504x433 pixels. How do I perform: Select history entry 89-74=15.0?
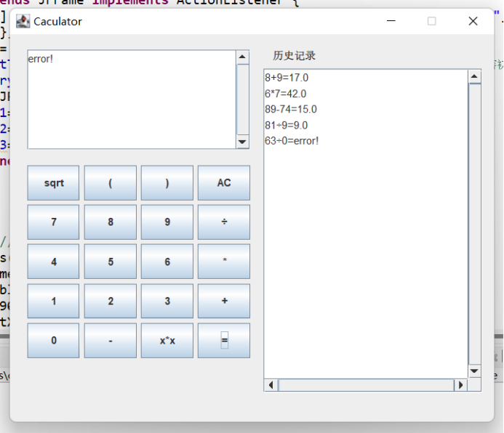(291, 109)
